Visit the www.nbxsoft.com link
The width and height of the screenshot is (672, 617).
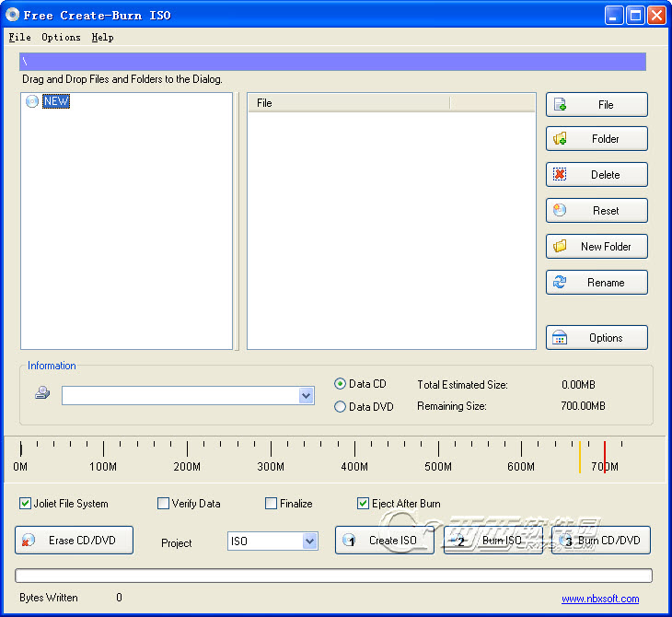click(x=600, y=599)
